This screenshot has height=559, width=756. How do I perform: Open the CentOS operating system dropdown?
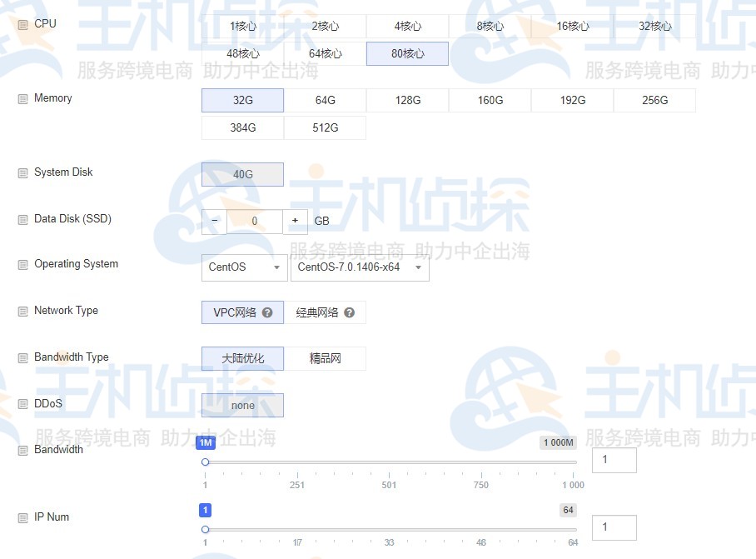point(243,268)
